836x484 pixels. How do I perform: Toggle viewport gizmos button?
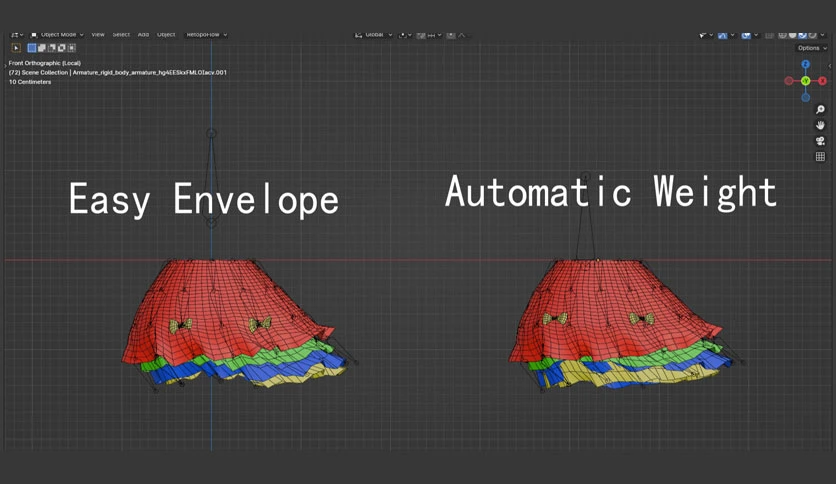click(722, 35)
